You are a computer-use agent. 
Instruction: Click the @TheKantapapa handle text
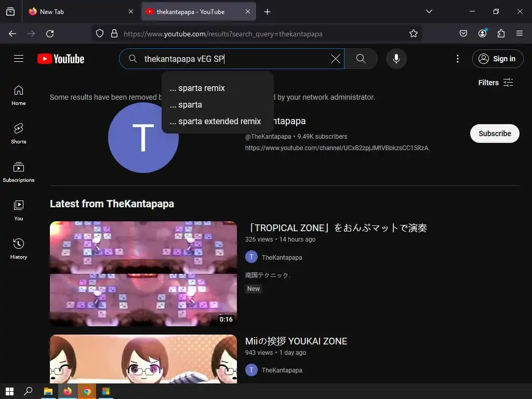click(x=268, y=137)
